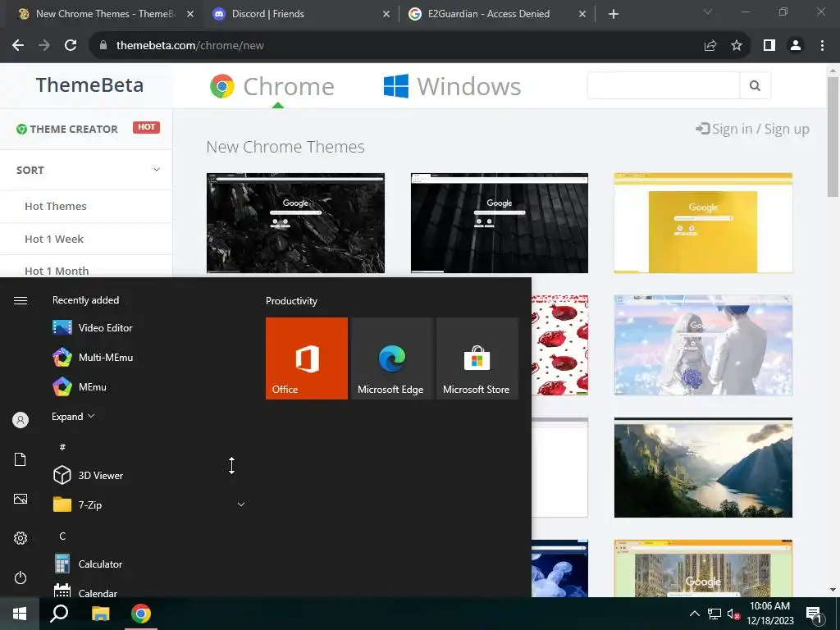Click the Power icon in Start menu
The width and height of the screenshot is (840, 630).
pos(21,577)
